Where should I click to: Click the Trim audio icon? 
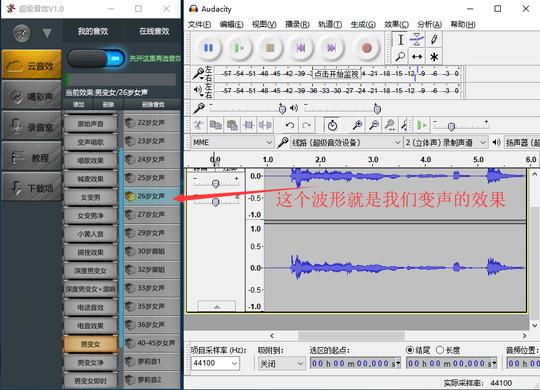coord(248,125)
